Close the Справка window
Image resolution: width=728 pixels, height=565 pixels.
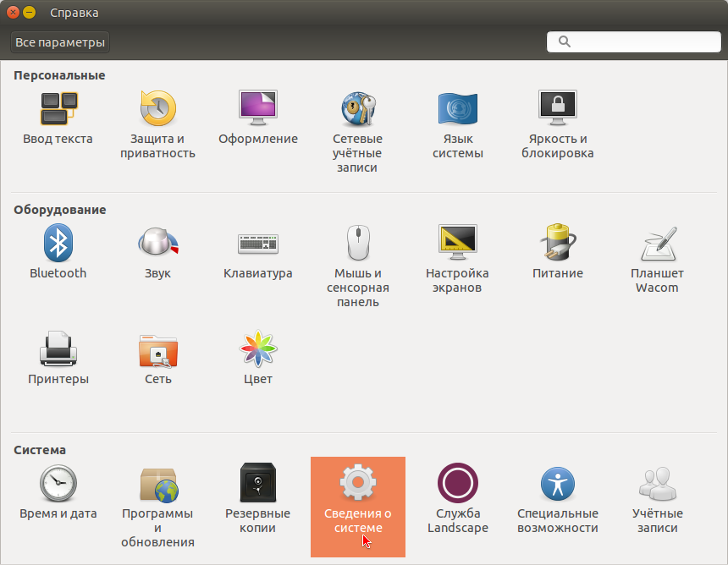point(13,13)
